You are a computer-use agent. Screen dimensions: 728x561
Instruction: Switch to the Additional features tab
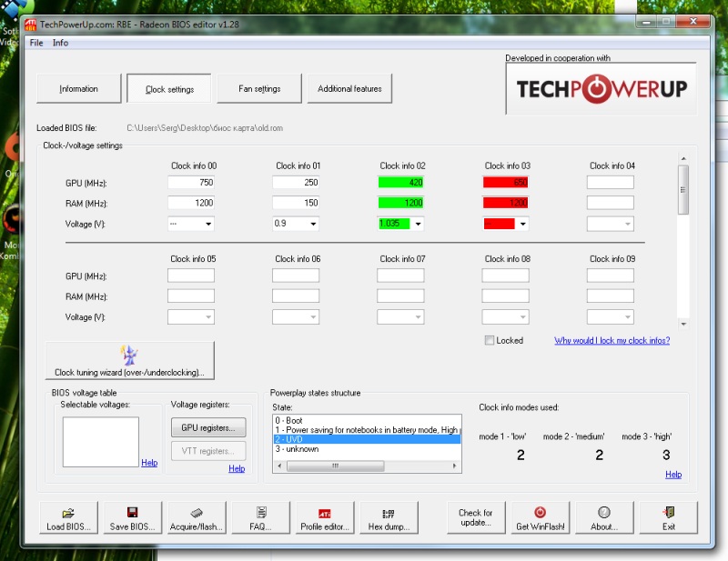pyautogui.click(x=349, y=88)
